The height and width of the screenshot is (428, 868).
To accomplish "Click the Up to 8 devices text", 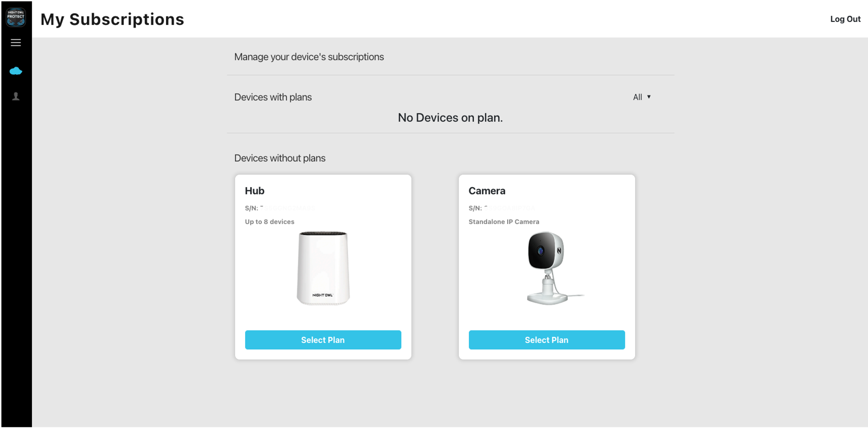I will (x=269, y=222).
